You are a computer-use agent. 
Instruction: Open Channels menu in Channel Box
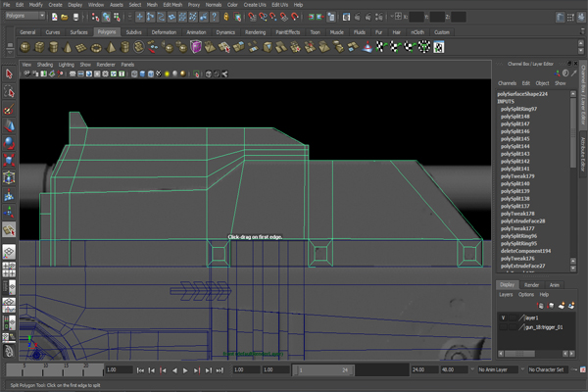point(507,83)
